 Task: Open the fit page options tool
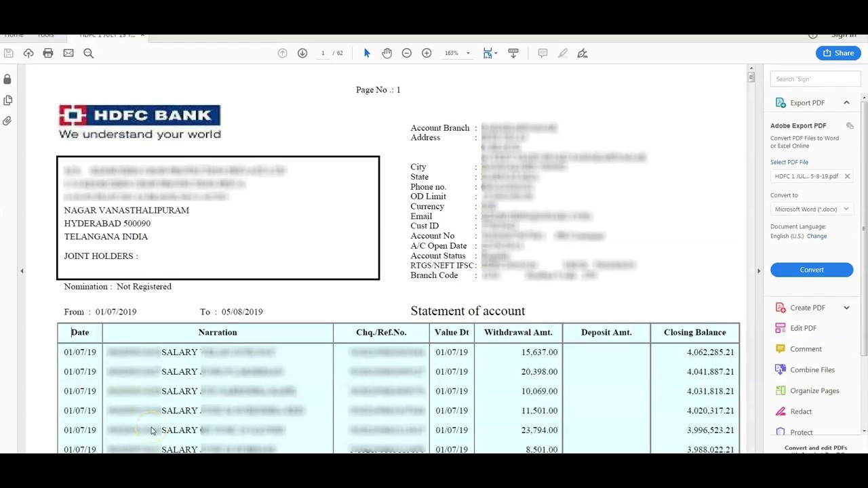(x=490, y=53)
